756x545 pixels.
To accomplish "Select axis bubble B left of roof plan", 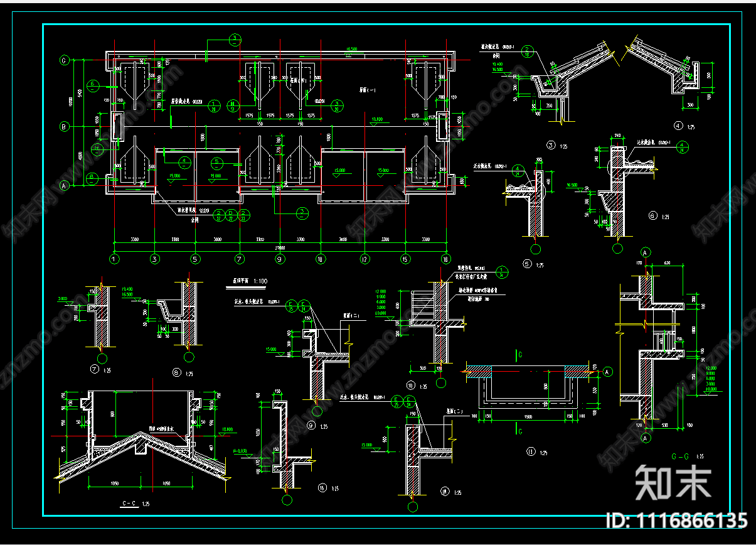I will pyautogui.click(x=64, y=127).
